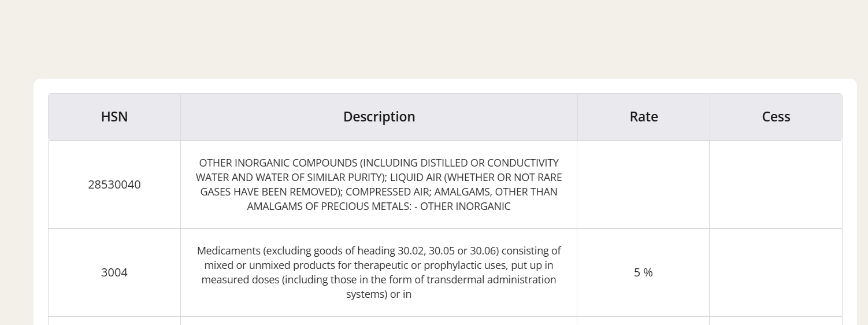Click the text 'systems) or in'
Screen dimensions: 868x325
click(379, 294)
